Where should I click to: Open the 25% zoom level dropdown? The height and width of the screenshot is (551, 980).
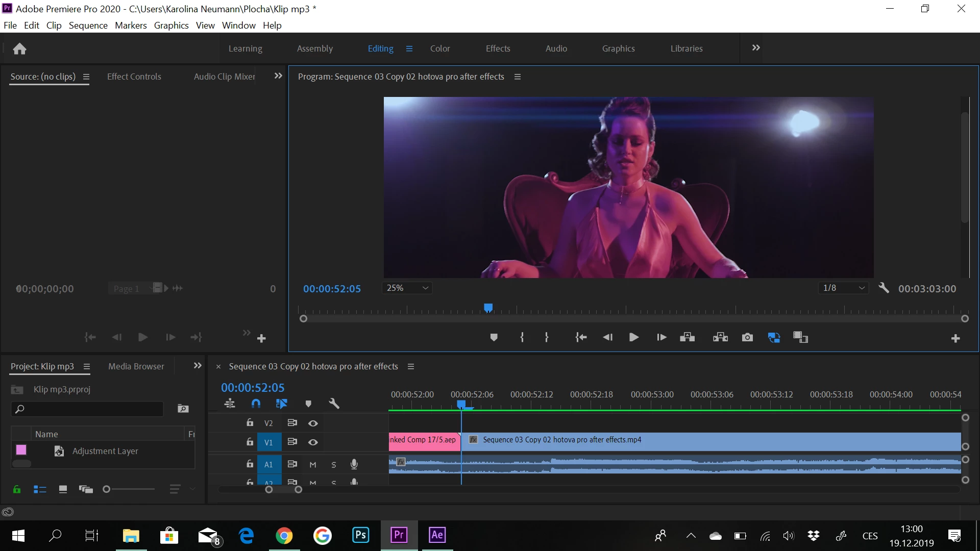click(407, 288)
